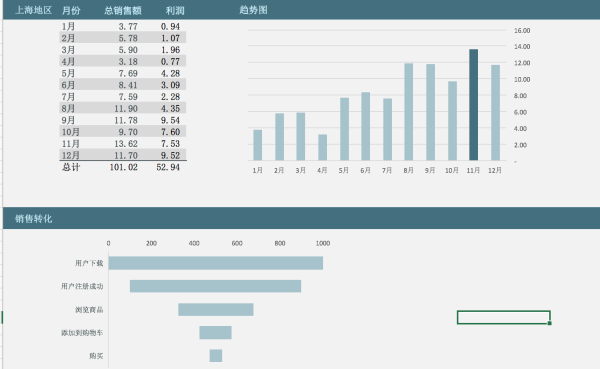Select the 4月 bar in the chart
Viewport: 600px width, 369px height.
(x=323, y=147)
